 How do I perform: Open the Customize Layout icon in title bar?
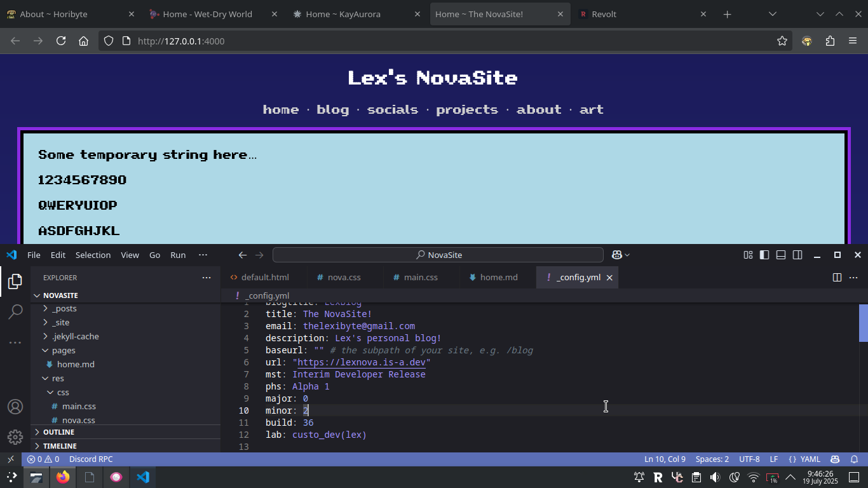coord(747,254)
